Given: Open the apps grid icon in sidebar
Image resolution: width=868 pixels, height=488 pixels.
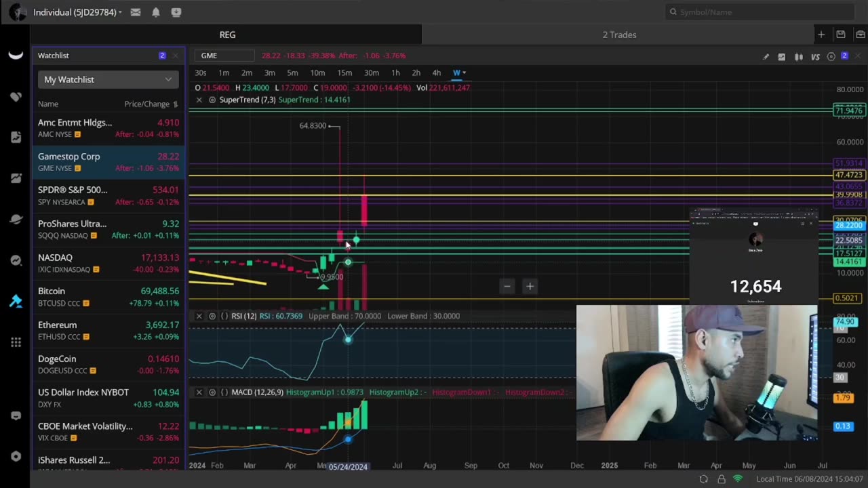Looking at the screenshot, I should [x=16, y=342].
